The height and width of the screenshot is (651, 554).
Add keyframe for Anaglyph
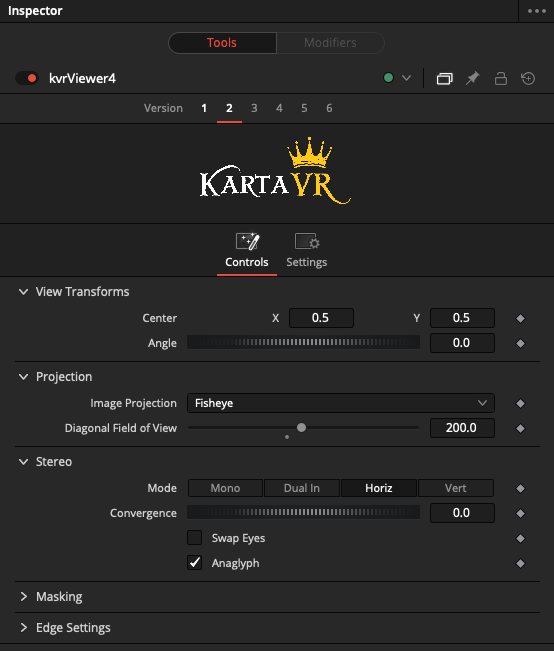(x=520, y=563)
